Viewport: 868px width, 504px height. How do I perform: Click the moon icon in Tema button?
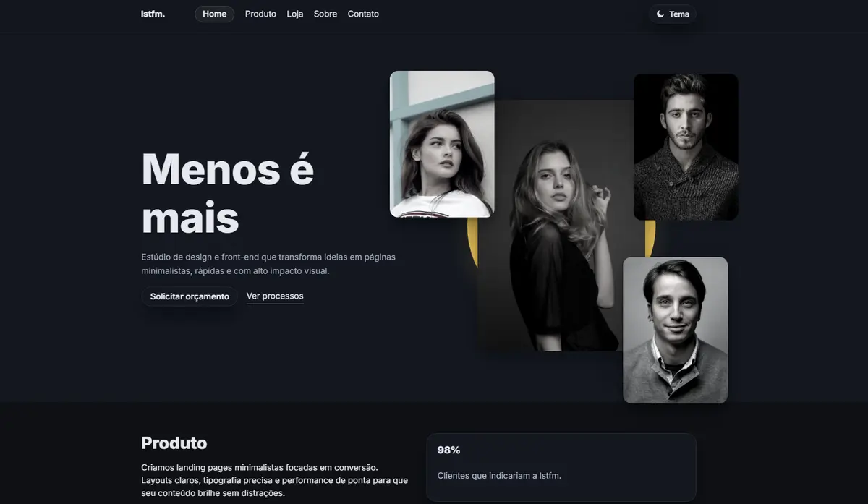pyautogui.click(x=660, y=14)
